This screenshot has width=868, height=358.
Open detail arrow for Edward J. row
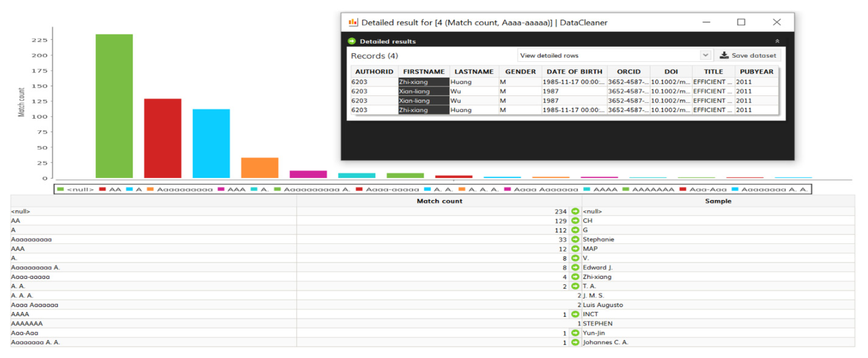(x=575, y=267)
